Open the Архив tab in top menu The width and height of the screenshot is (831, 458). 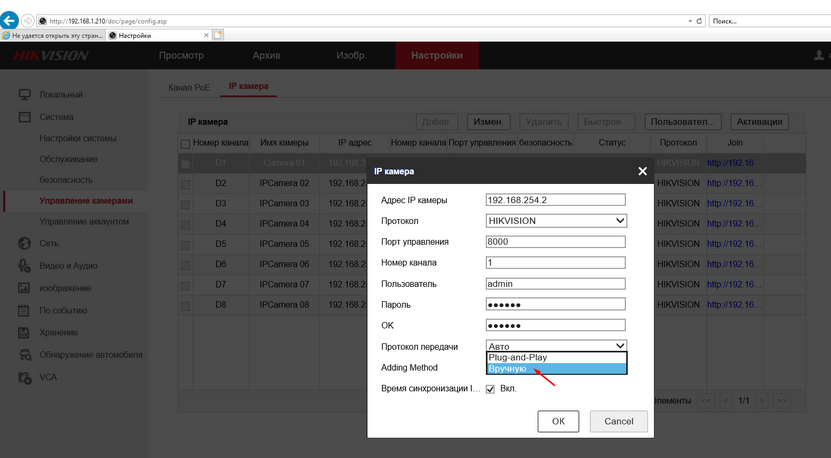[x=266, y=55]
